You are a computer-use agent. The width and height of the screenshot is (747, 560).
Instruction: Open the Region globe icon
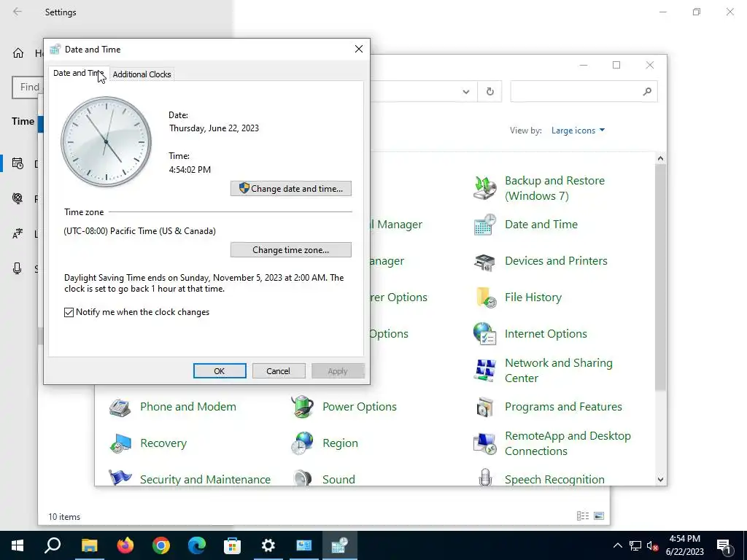303,443
